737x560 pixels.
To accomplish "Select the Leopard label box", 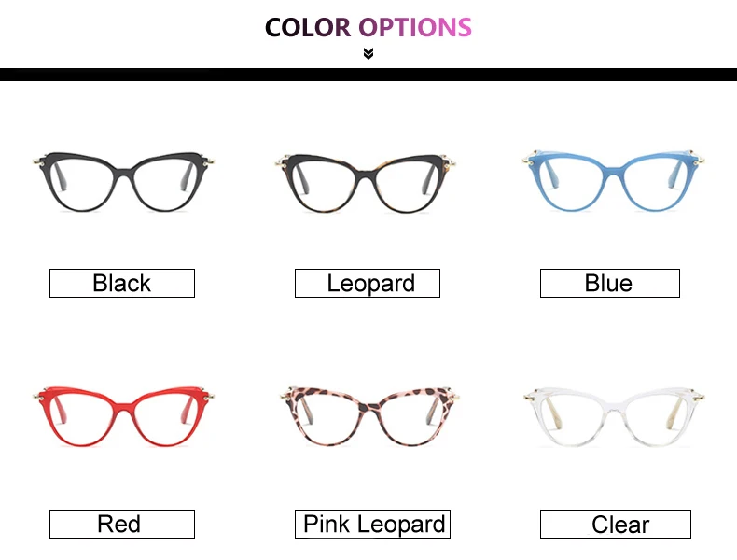I will [368, 283].
